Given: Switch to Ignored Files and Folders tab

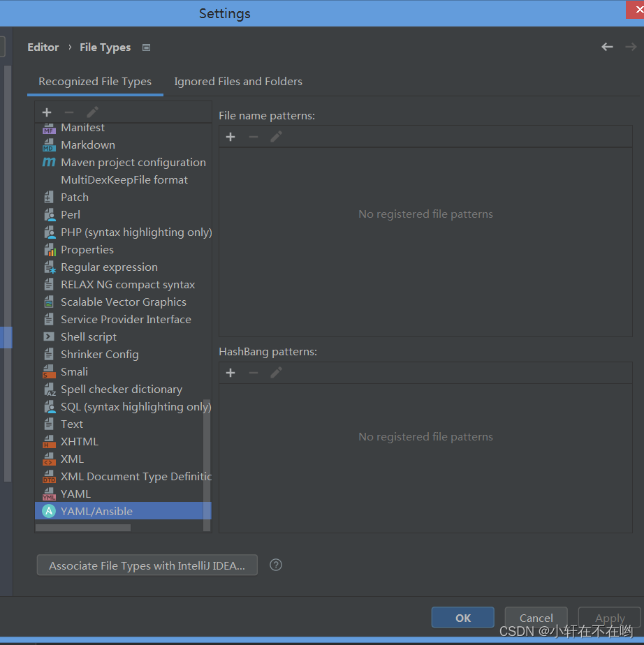Looking at the screenshot, I should click(238, 81).
